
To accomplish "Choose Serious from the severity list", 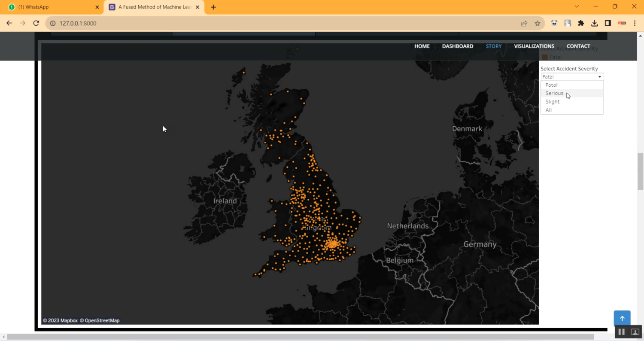I will tap(554, 93).
